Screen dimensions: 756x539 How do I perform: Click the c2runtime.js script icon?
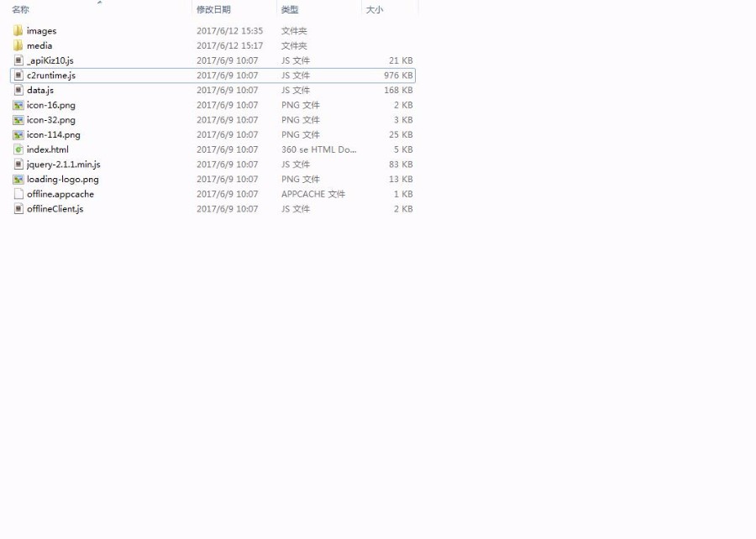click(x=18, y=75)
